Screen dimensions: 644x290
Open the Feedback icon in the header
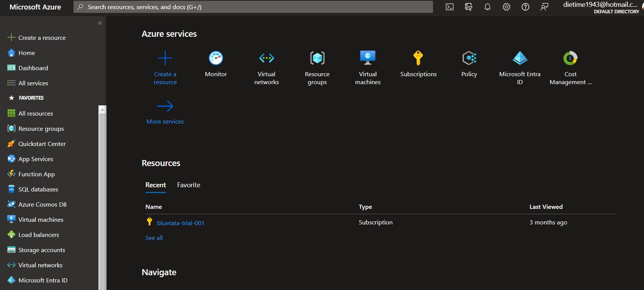544,7
